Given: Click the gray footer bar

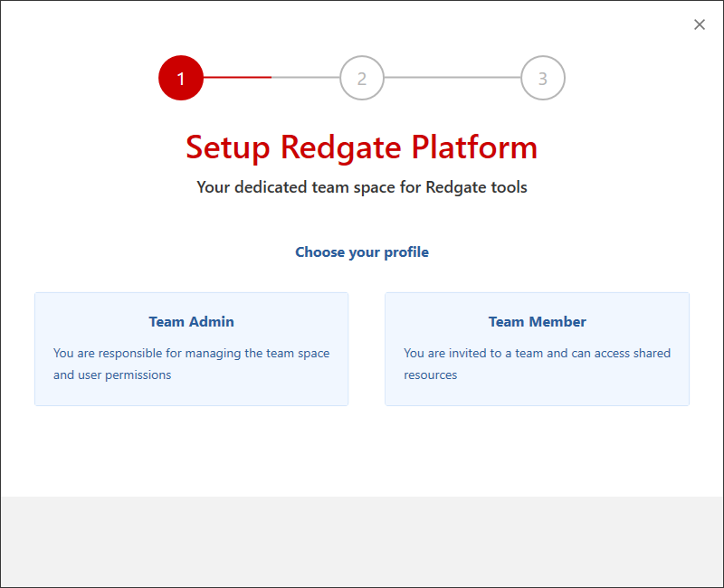Looking at the screenshot, I should click(362, 542).
